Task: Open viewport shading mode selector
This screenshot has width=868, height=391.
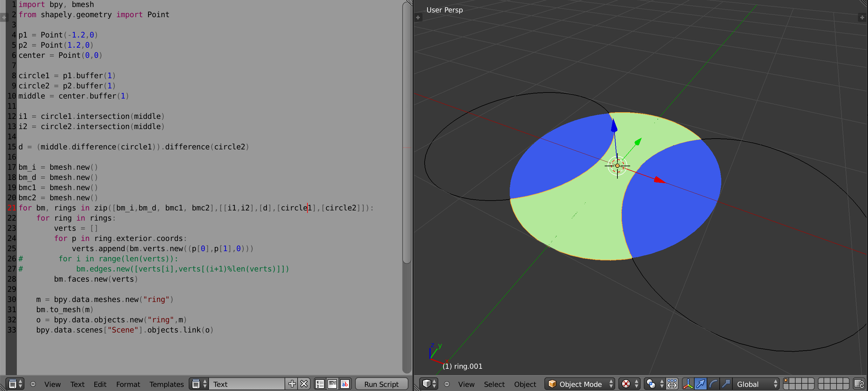Action: click(x=629, y=384)
